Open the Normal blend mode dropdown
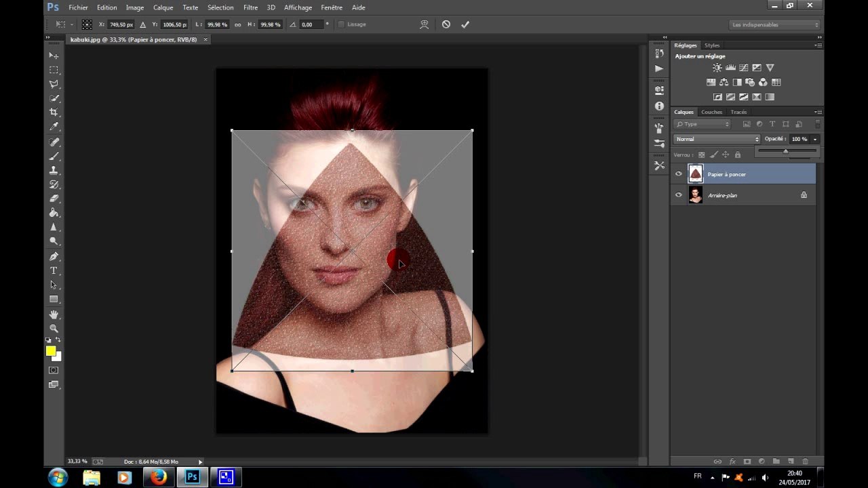 point(717,139)
